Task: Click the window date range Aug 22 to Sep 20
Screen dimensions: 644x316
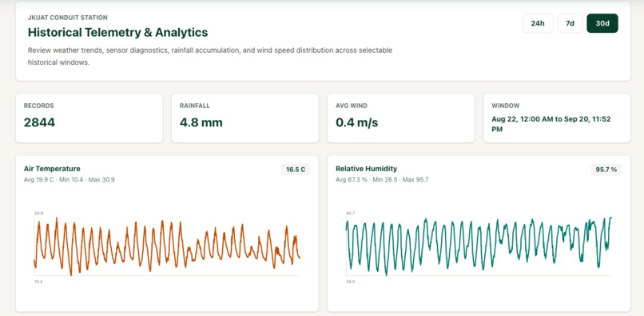Action: pos(551,124)
